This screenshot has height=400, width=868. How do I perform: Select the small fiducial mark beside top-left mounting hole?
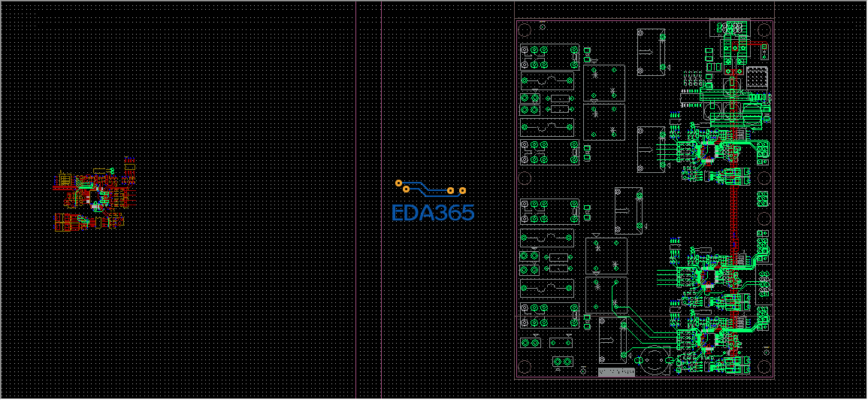point(543,26)
